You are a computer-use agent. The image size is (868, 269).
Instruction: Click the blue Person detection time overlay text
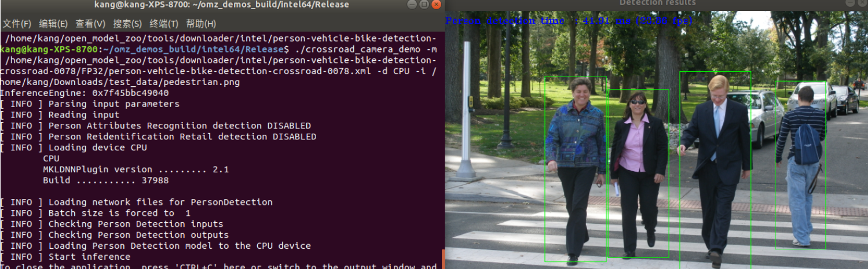point(569,21)
